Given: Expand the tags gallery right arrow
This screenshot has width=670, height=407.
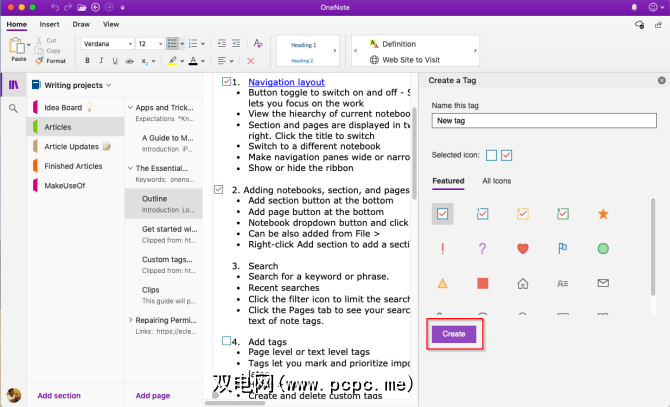Looking at the screenshot, I should (475, 50).
